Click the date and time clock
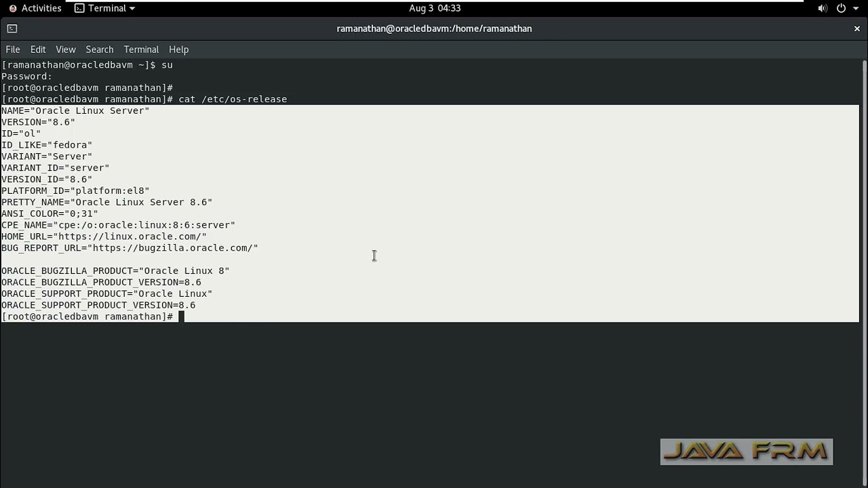This screenshot has width=868, height=488. coord(435,8)
